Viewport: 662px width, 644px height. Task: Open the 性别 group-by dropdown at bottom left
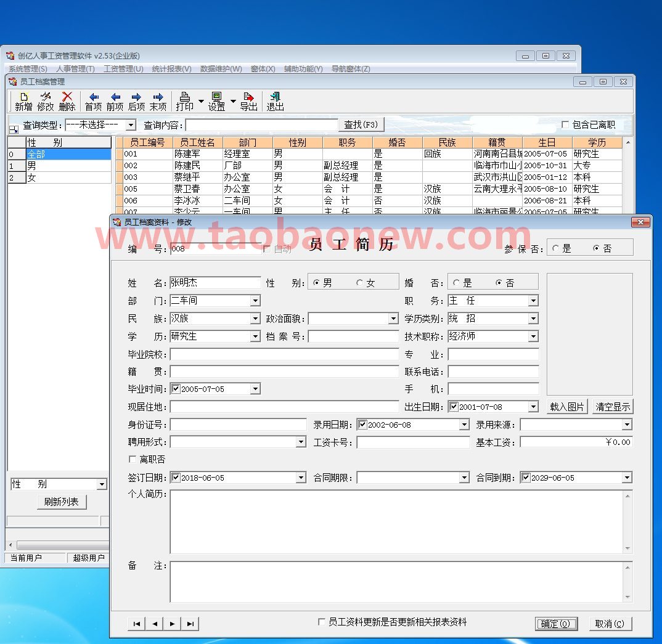(102, 484)
